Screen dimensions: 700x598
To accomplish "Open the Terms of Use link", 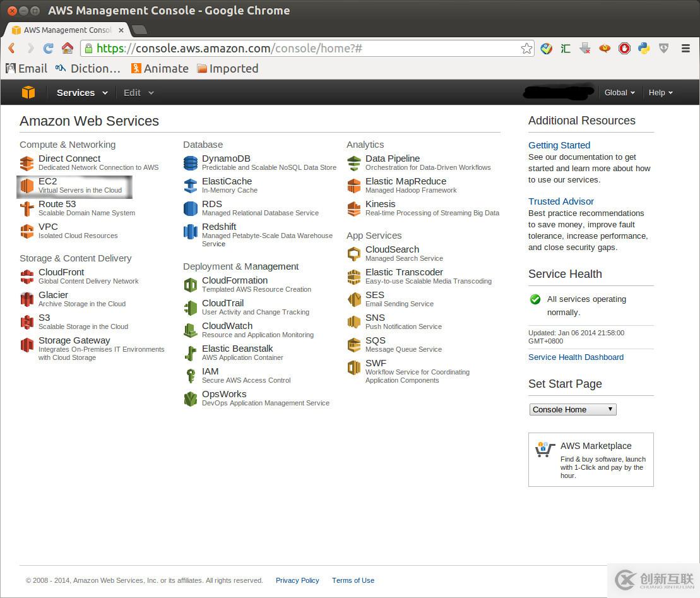I will (353, 580).
